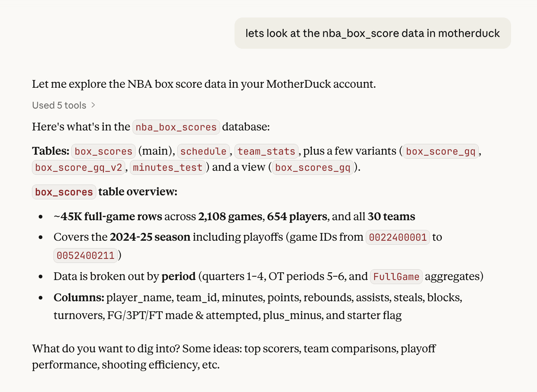537x392 pixels.
Task: Click the "Used 5 tools" label
Action: pos(59,105)
